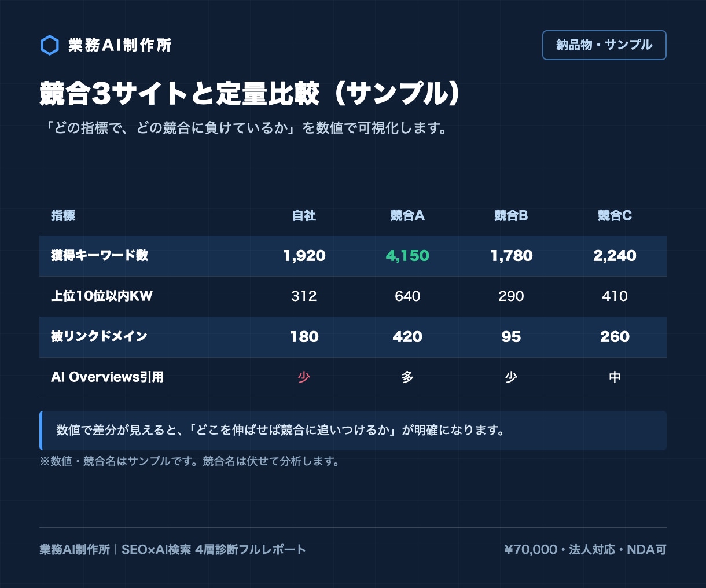
Task: Click the footnote starting ※数値・競合名はサンプル
Action: pos(190,461)
